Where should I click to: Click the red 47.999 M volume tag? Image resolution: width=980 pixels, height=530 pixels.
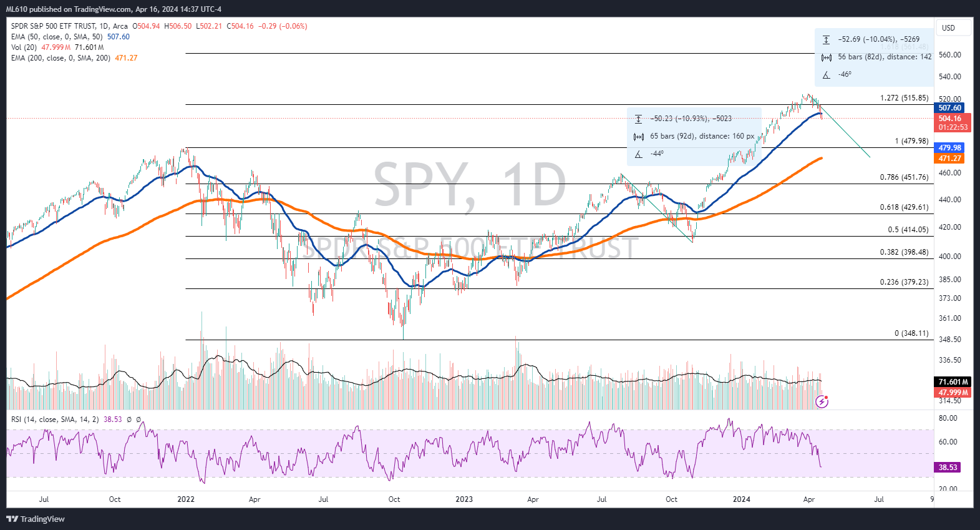pyautogui.click(x=953, y=393)
